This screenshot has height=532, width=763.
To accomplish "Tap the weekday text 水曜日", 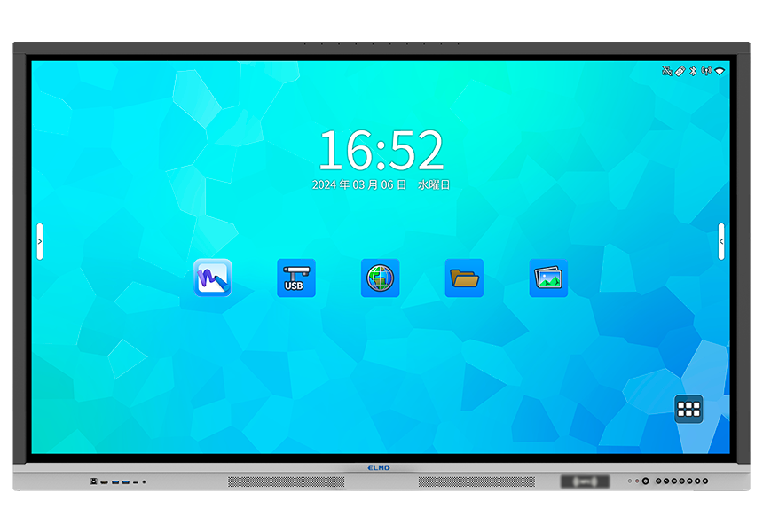I will coord(434,184).
